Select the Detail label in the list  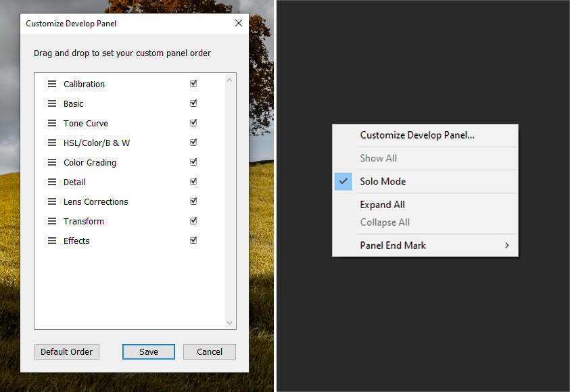tap(74, 182)
